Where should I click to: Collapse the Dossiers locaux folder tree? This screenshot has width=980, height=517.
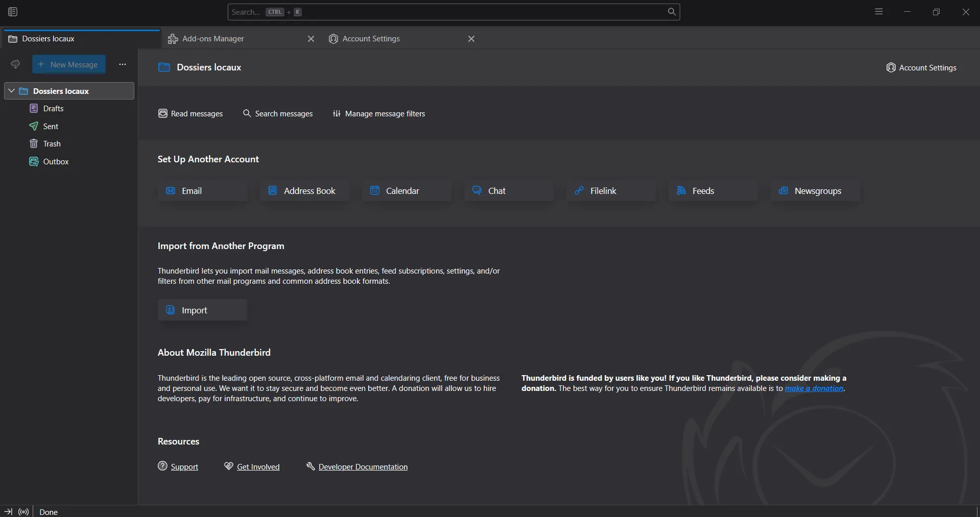tap(11, 91)
